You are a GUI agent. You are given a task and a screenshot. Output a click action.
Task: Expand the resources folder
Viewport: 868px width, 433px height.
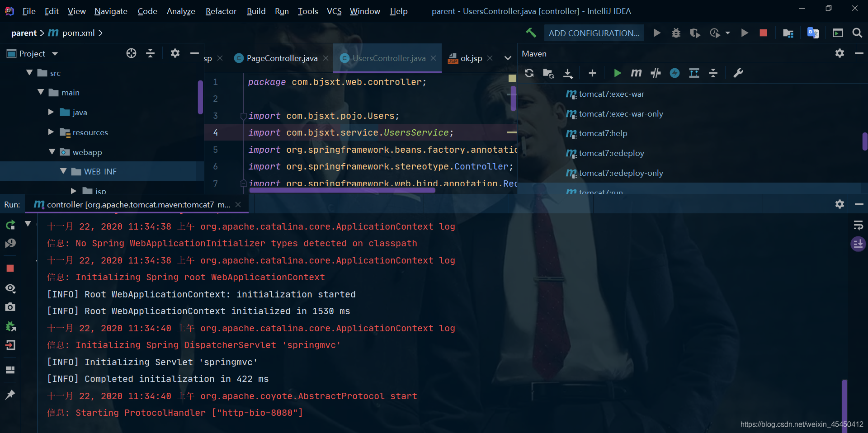click(51, 132)
